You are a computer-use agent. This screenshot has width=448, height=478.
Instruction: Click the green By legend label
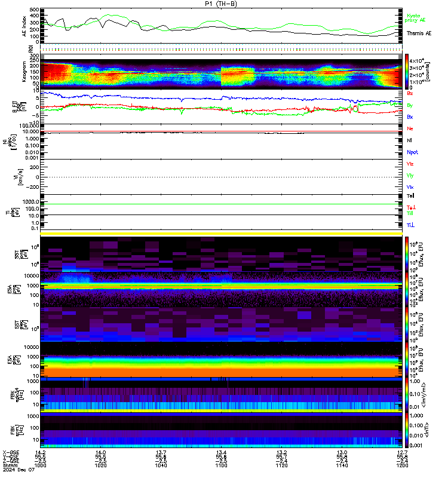410,105
